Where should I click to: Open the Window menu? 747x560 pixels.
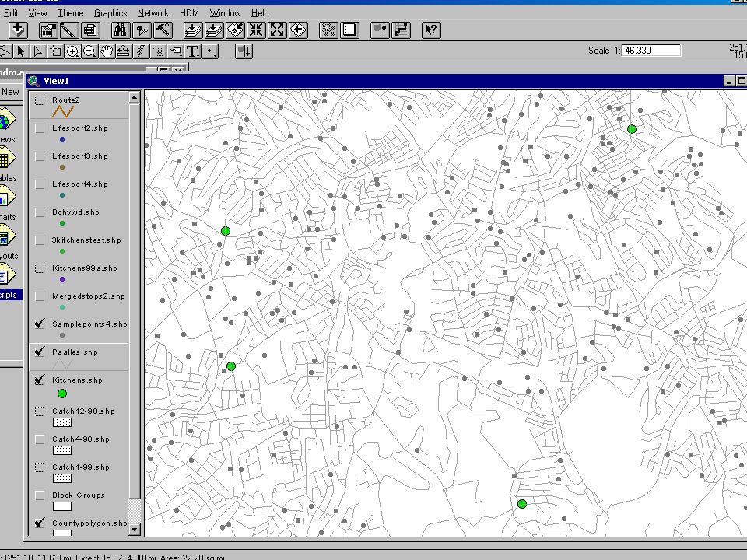point(226,13)
